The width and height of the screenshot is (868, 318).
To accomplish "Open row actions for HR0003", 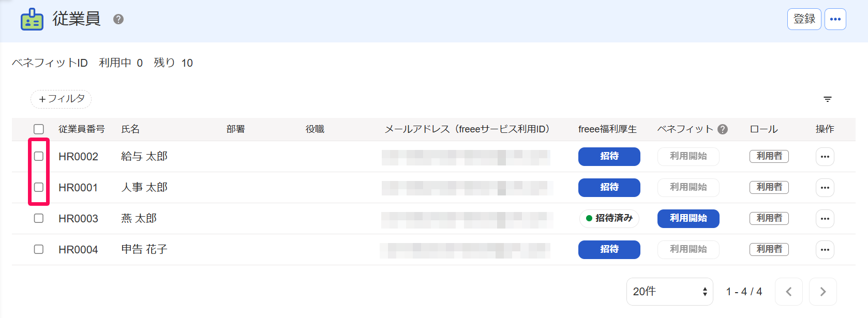I will click(825, 218).
